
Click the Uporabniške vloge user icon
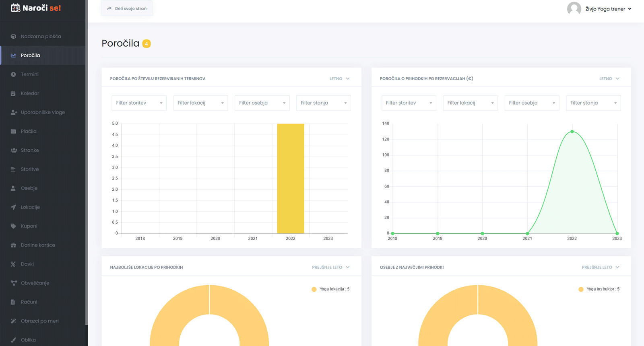click(x=14, y=112)
